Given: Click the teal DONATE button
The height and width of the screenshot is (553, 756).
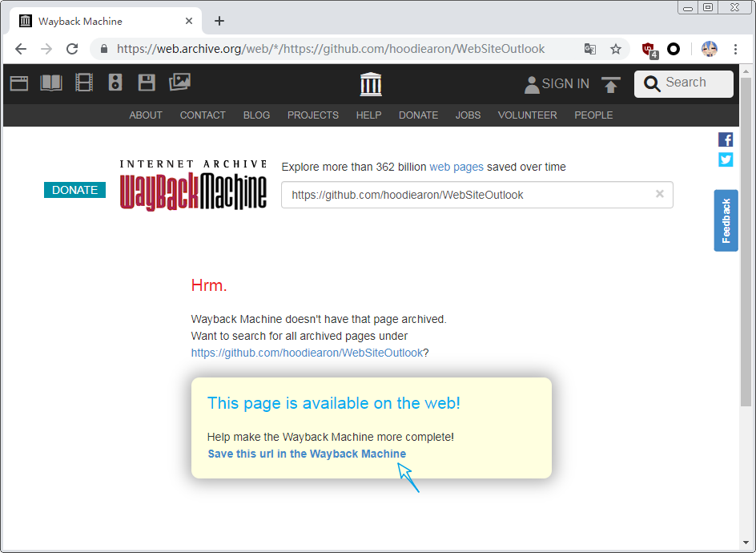Looking at the screenshot, I should click(74, 190).
